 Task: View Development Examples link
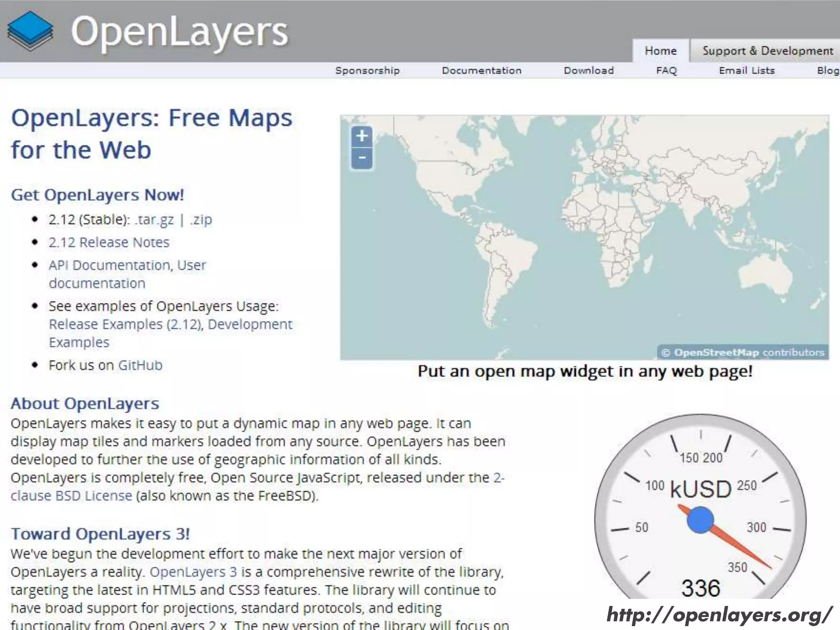(x=171, y=333)
